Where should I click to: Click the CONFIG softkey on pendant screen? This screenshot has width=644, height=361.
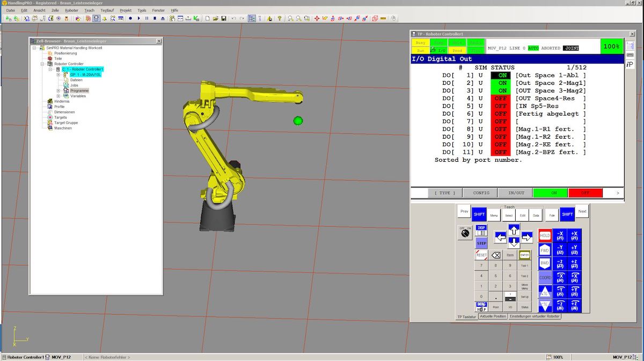click(480, 193)
